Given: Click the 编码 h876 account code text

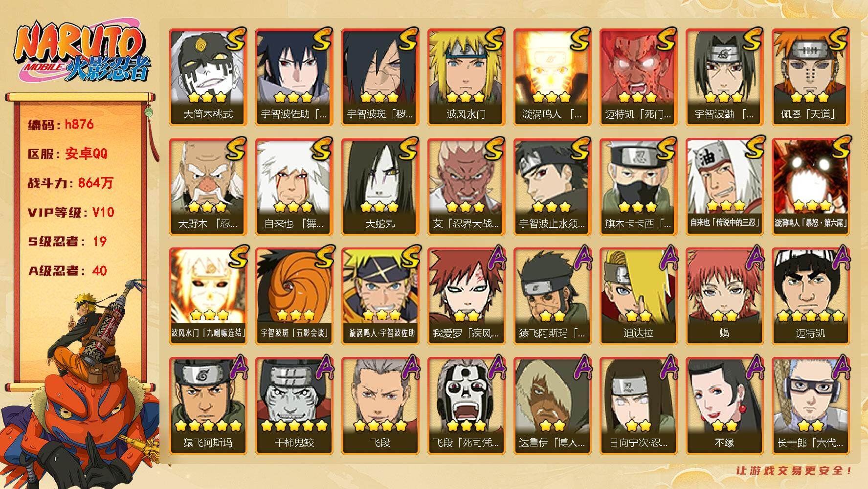Looking at the screenshot, I should 61,124.
